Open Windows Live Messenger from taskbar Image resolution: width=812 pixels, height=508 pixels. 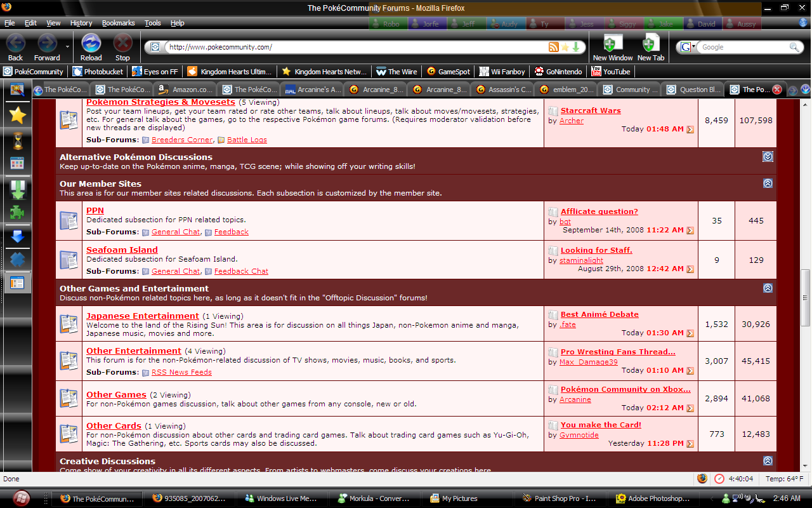pyautogui.click(x=282, y=498)
